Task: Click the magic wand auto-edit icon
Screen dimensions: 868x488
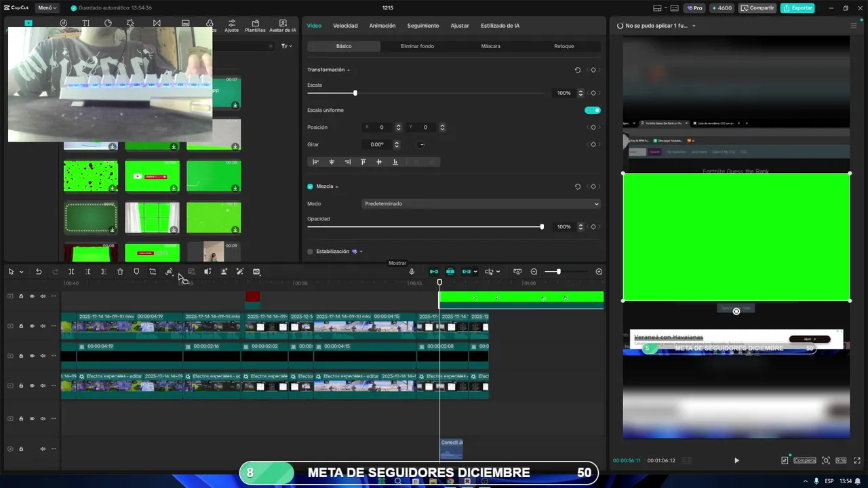Action: (x=239, y=272)
